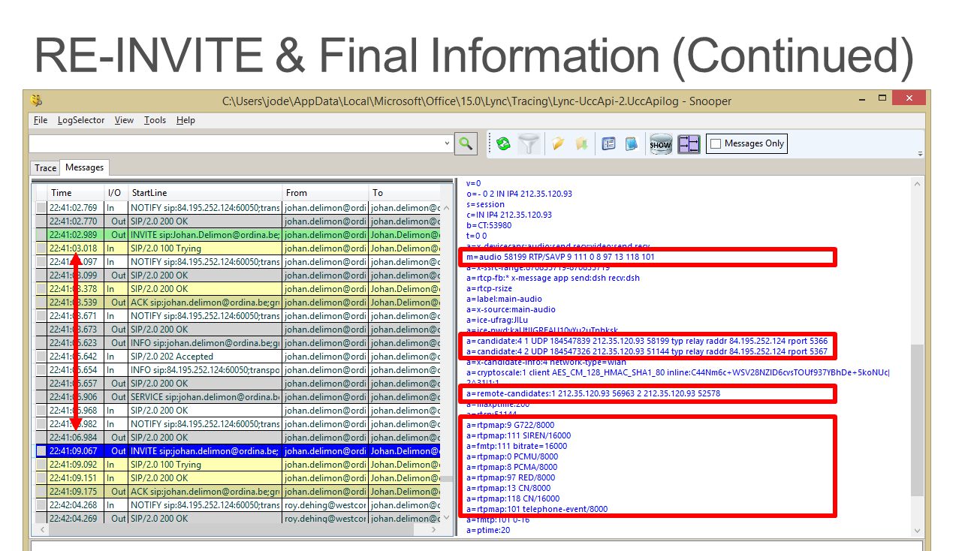Click the detail pane scroll up arrow
This screenshot has width=980, height=551.
[918, 183]
